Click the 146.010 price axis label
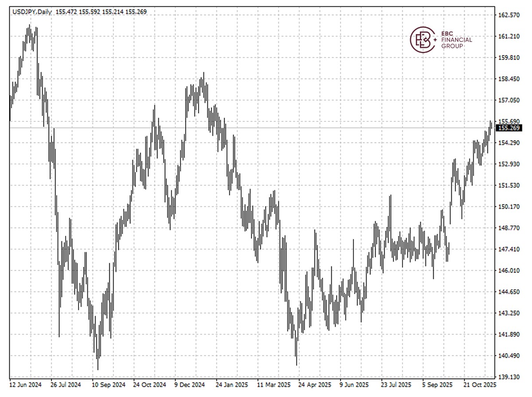 click(x=509, y=271)
